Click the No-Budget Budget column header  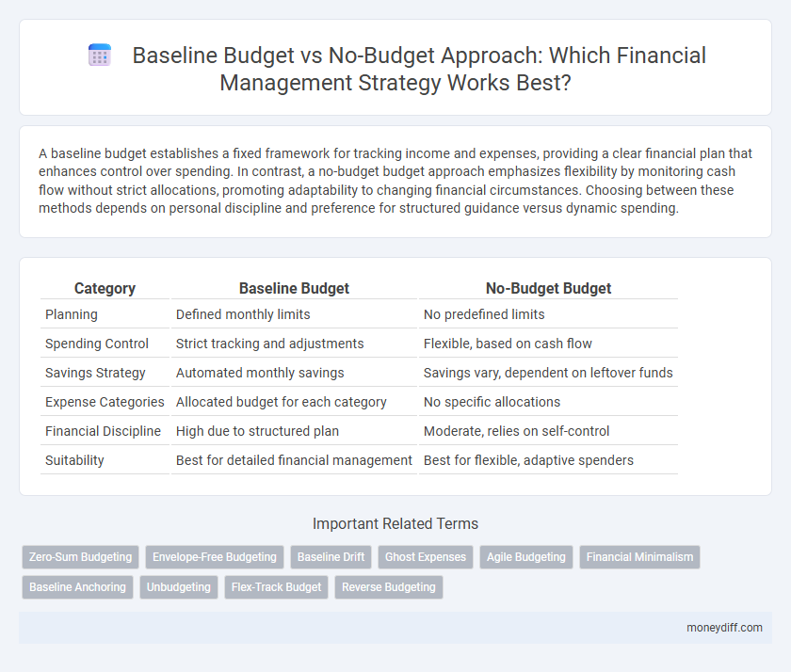point(550,288)
